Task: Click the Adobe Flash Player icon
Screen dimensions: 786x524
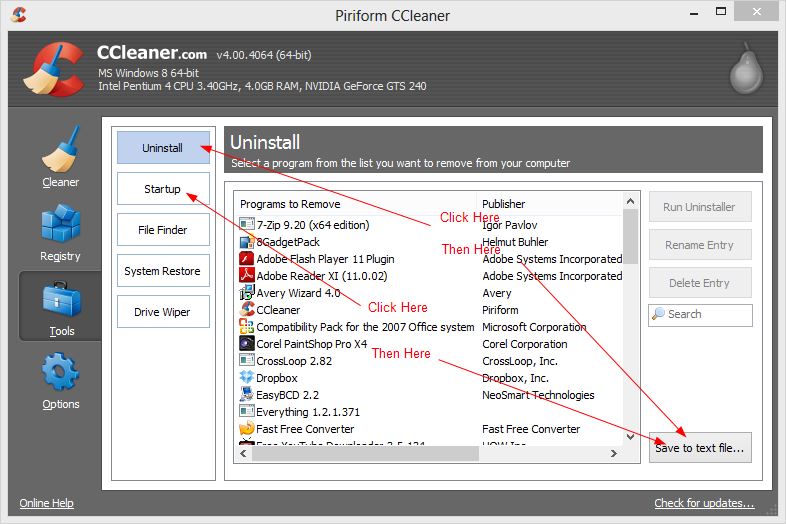Action: coord(247,259)
